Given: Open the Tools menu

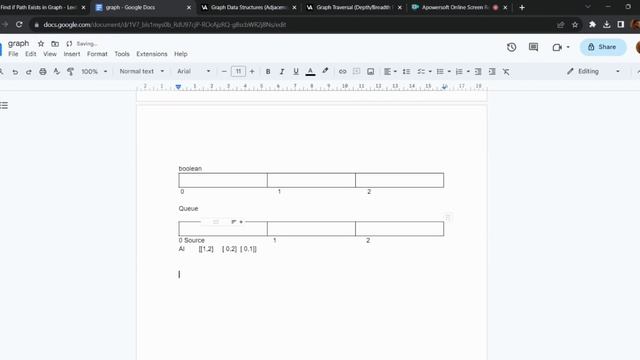Looking at the screenshot, I should (x=122, y=54).
